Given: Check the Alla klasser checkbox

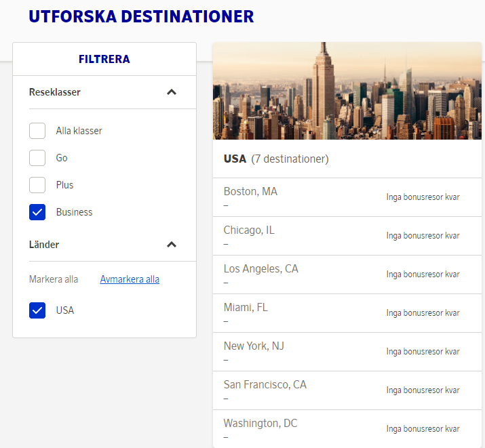Looking at the screenshot, I should click(37, 131).
